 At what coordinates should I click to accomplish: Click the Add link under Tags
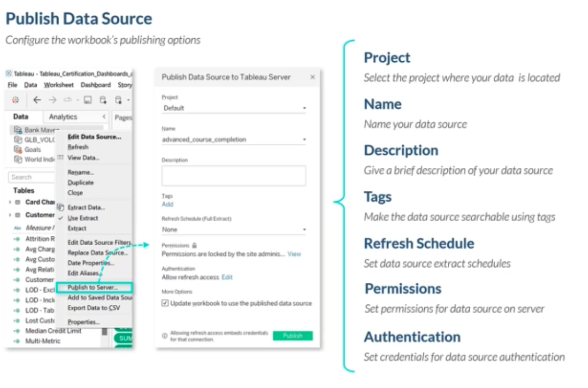(167, 204)
